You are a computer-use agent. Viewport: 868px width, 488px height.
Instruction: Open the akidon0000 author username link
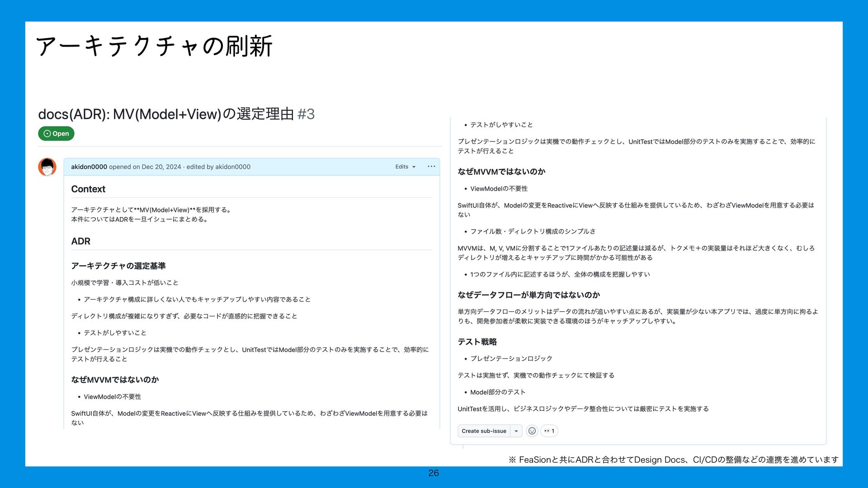89,167
